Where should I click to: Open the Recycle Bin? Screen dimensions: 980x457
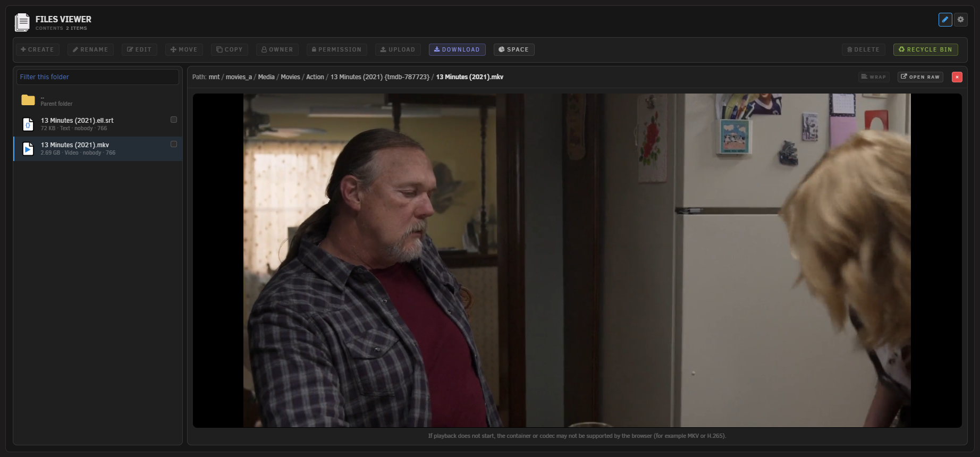point(926,49)
